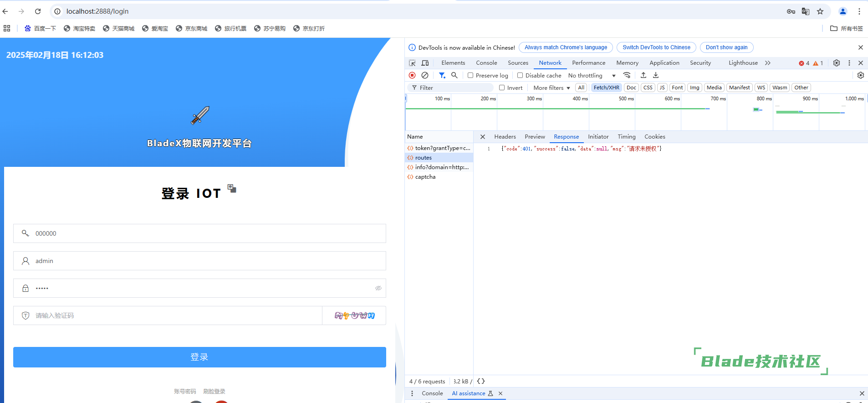Check the Disable cache option
The image size is (868, 403).
(520, 76)
